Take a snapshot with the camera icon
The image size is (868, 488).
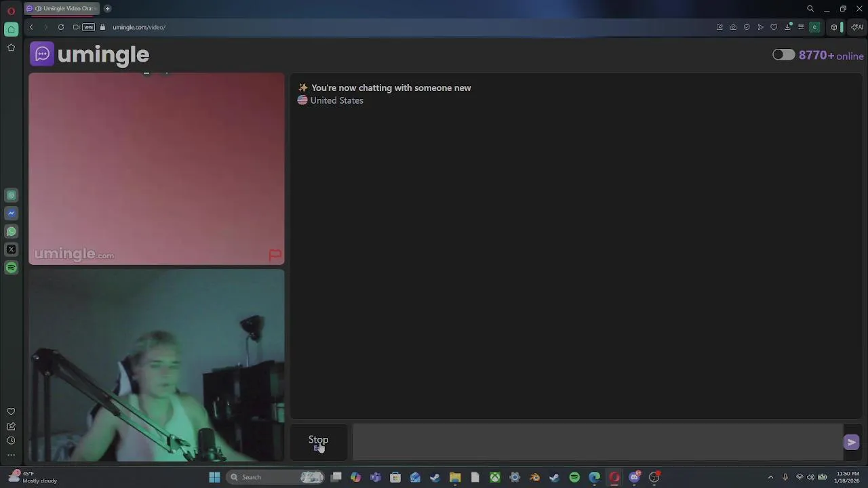pos(733,27)
